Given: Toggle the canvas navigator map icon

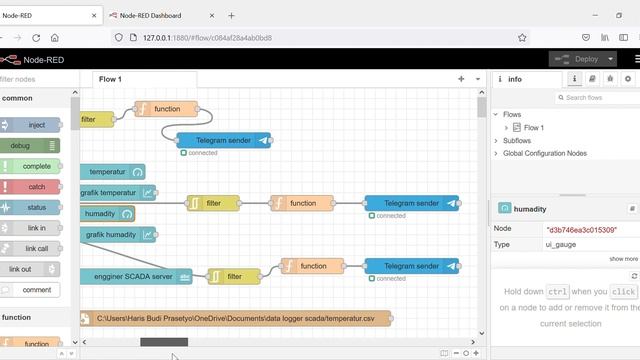Looking at the screenshot, I should [444, 353].
